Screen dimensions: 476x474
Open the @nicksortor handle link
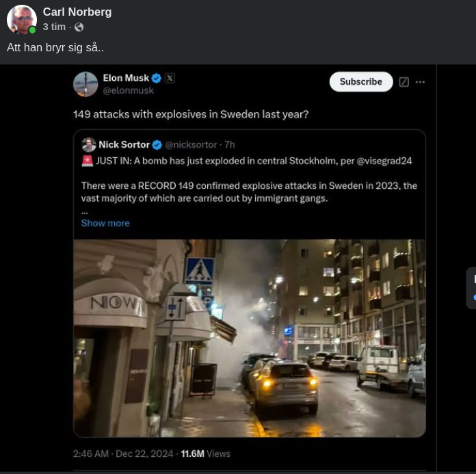point(192,145)
